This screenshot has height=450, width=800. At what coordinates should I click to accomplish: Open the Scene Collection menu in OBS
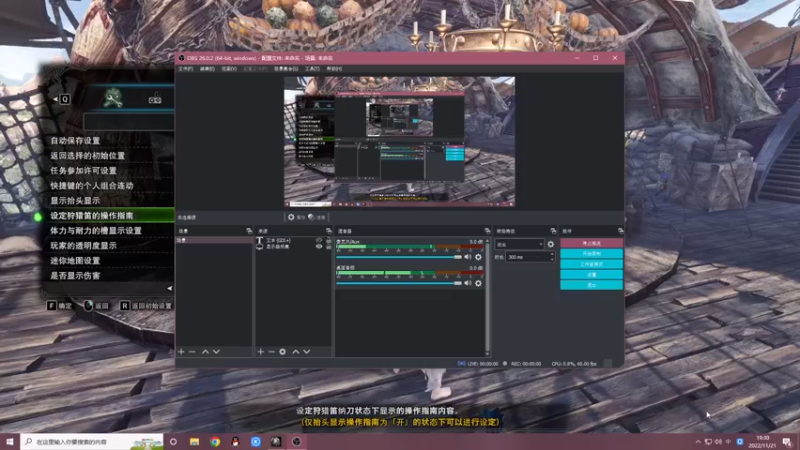click(286, 68)
